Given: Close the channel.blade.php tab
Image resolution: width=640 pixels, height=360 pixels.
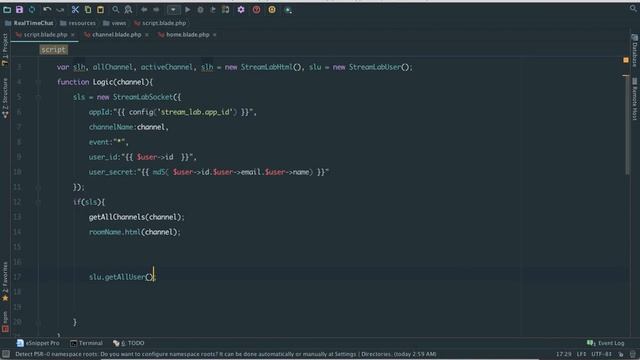Looking at the screenshot, I should 147,35.
